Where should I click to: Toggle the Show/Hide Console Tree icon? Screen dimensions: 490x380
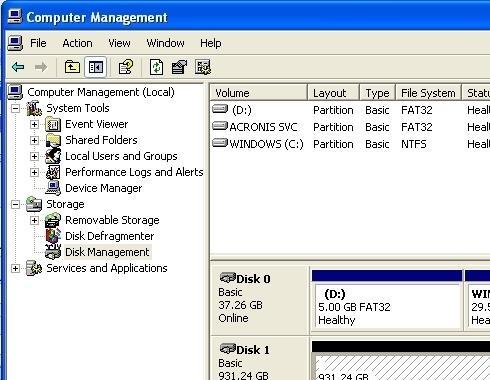95,67
